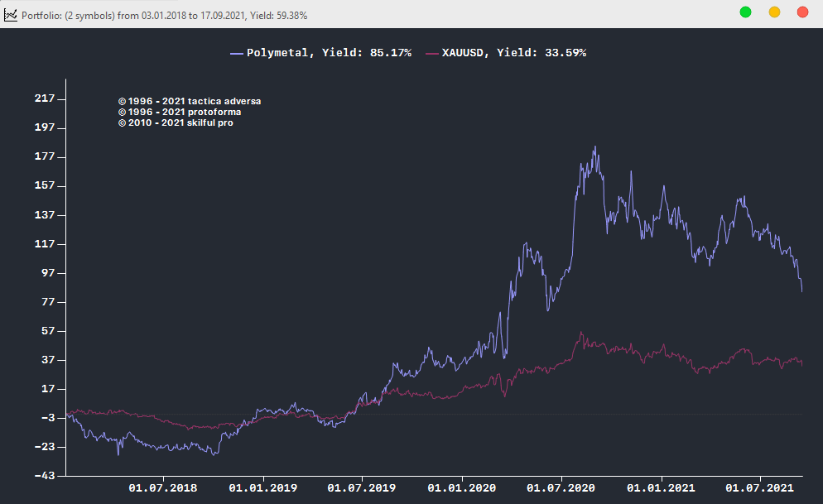This screenshot has height=504, width=823.
Task: Click the 01.01.2020 date on the X axis
Action: [461, 488]
